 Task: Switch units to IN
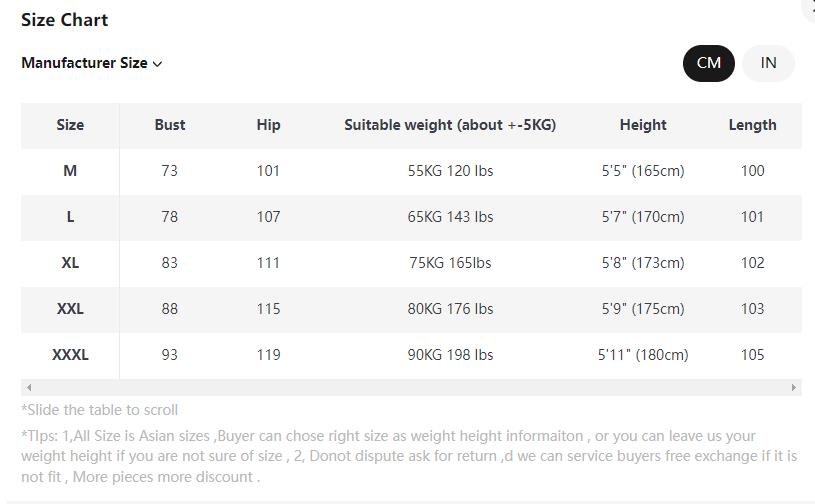click(768, 63)
